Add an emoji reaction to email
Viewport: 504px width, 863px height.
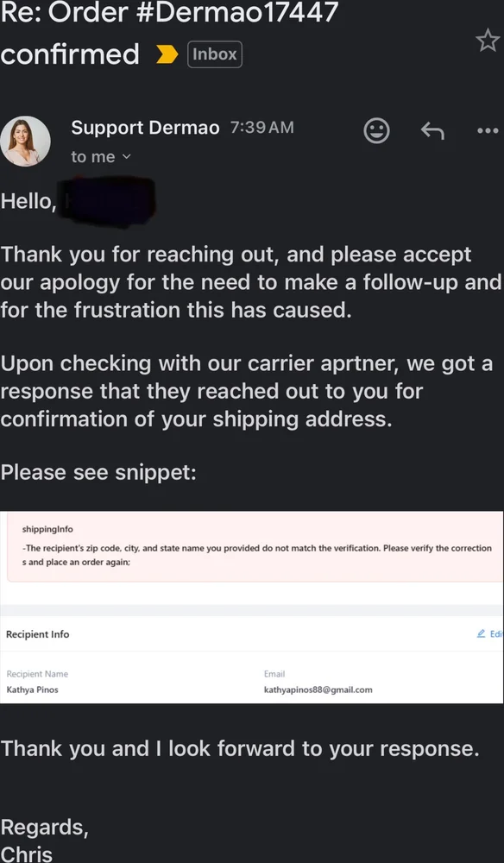pyautogui.click(x=377, y=131)
